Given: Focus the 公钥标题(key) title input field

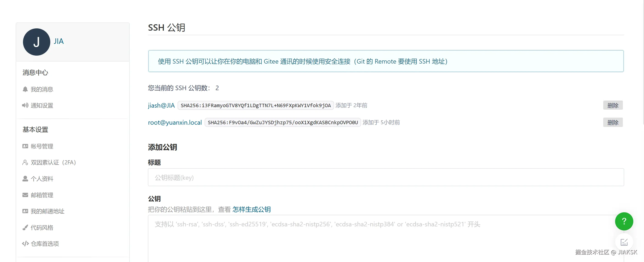Looking at the screenshot, I should click(x=385, y=177).
